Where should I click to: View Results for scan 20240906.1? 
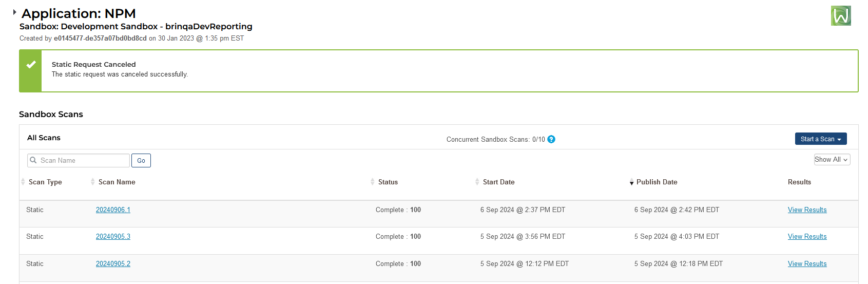(x=807, y=210)
